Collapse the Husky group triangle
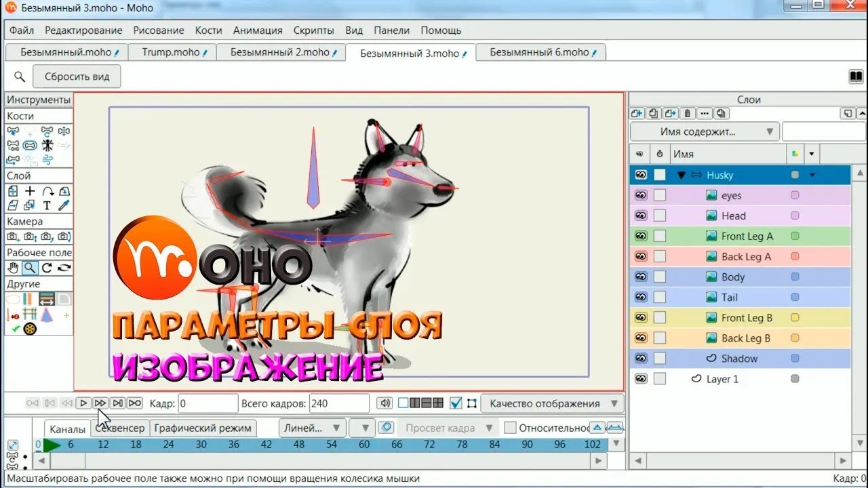Screen dimensions: 868x488 pos(682,175)
